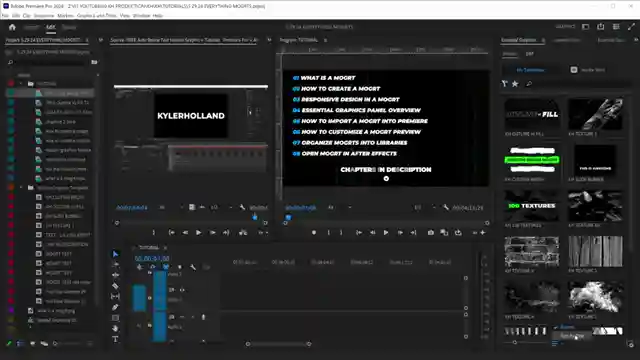Viewport: 640px width, 360px height.
Task: Open Source monitor playback resolution dropdown
Action: click(221, 207)
